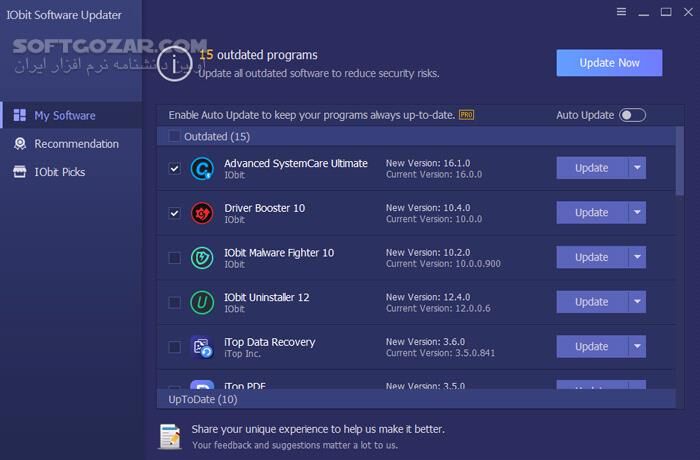This screenshot has height=460, width=700.
Task: Click IObit Malware Fighter 10 shield icon
Action: point(202,258)
